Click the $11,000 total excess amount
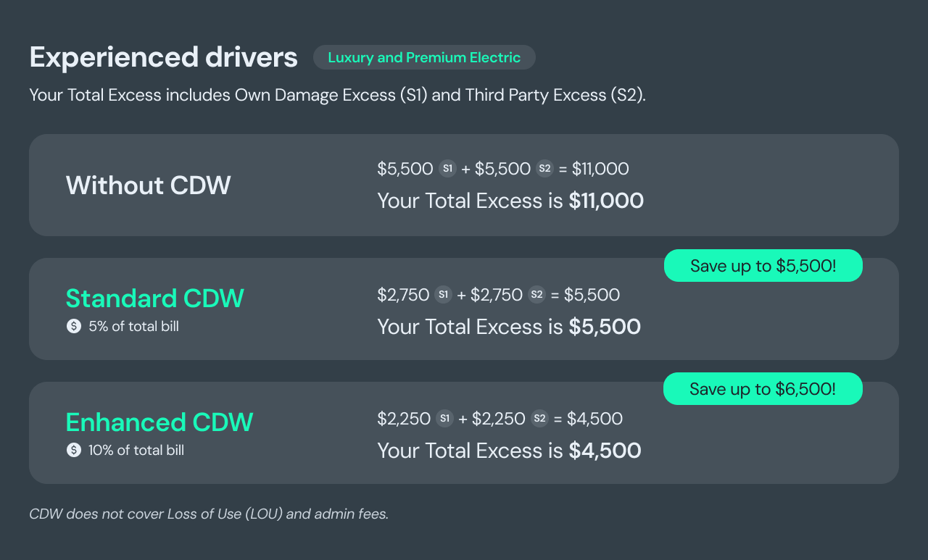928x560 pixels. pyautogui.click(x=606, y=201)
